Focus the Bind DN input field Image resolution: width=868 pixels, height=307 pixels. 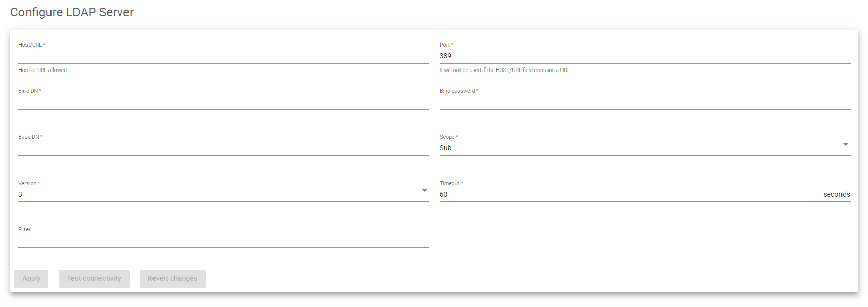223,102
